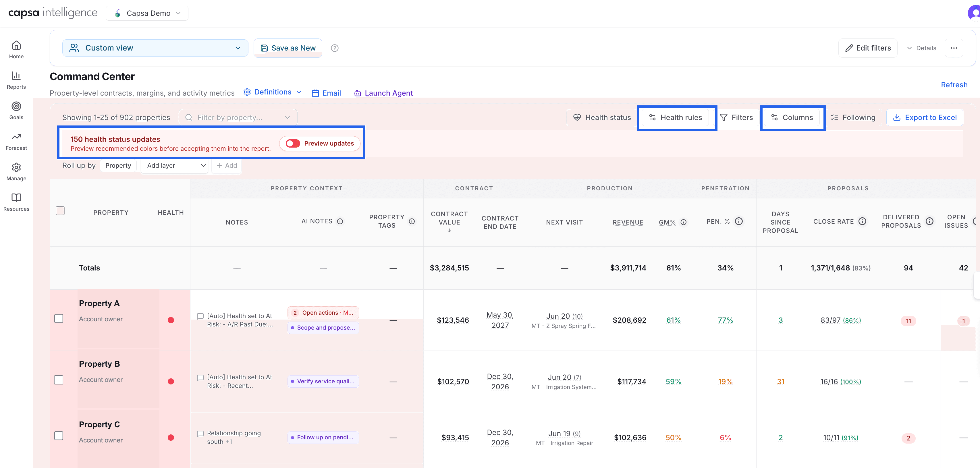Click the help question mark icon
The width and height of the screenshot is (980, 468).
point(334,48)
